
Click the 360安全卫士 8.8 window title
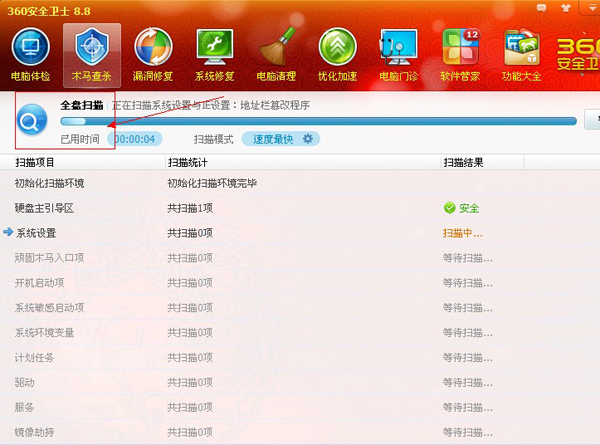pos(49,11)
